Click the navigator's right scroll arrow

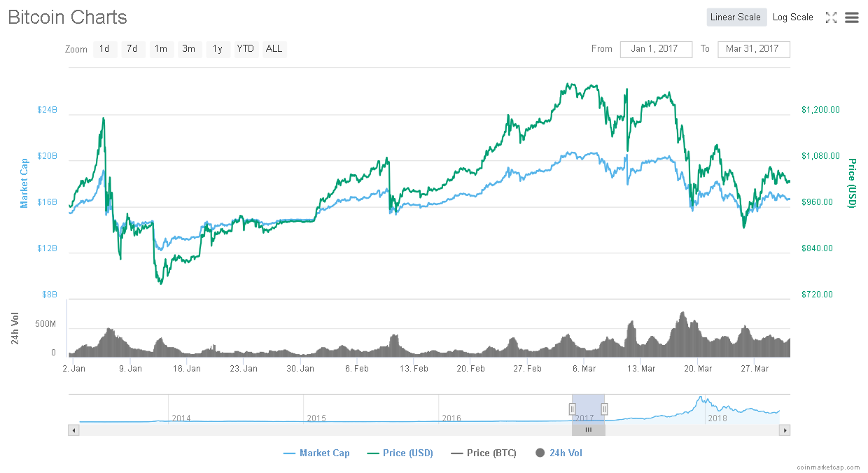click(785, 430)
